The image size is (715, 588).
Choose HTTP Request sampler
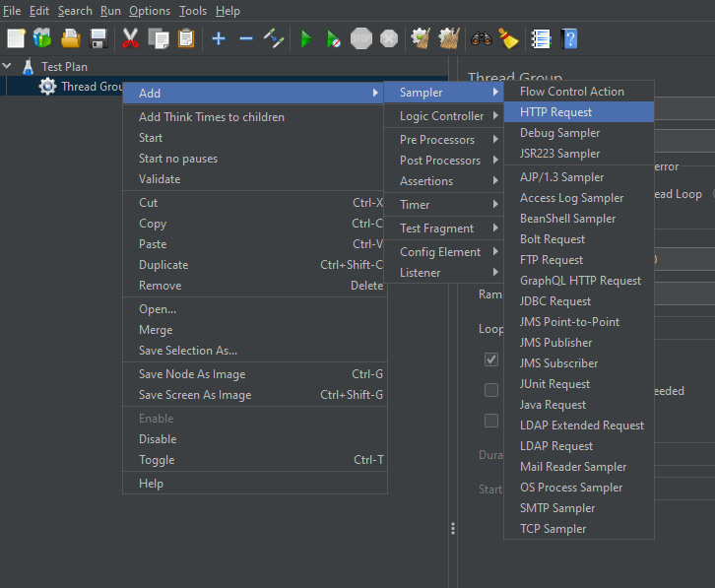coord(579,112)
